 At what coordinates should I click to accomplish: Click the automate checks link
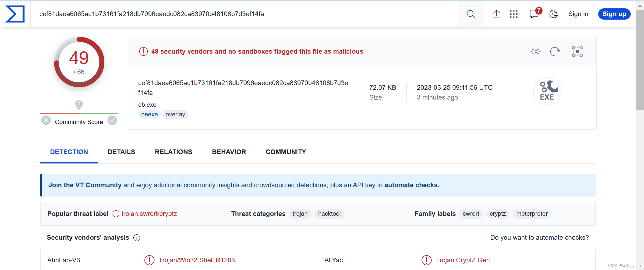click(x=411, y=185)
